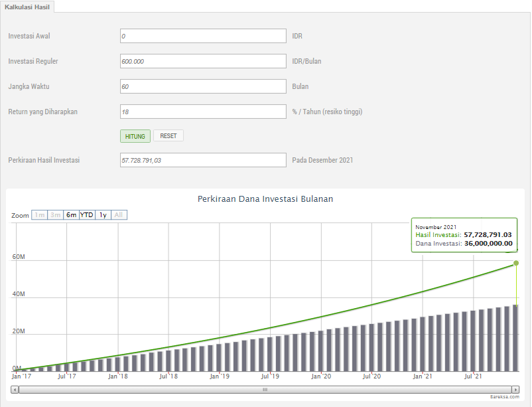Image resolution: width=532 pixels, height=407 pixels.
Task: Select the 1y zoom option
Action: 103,215
